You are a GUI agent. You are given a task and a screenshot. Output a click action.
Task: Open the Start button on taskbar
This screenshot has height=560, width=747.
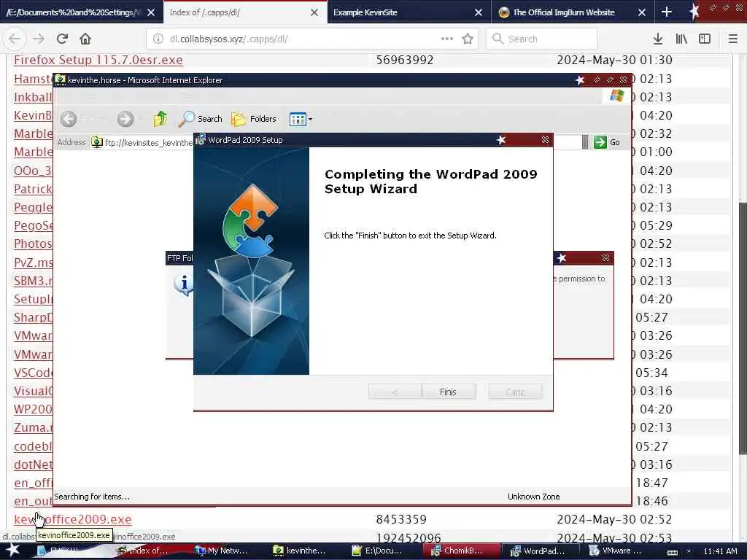(x=13, y=551)
